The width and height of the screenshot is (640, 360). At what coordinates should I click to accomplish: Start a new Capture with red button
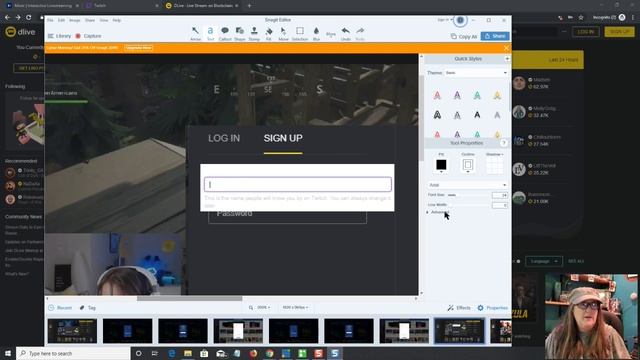(x=88, y=36)
